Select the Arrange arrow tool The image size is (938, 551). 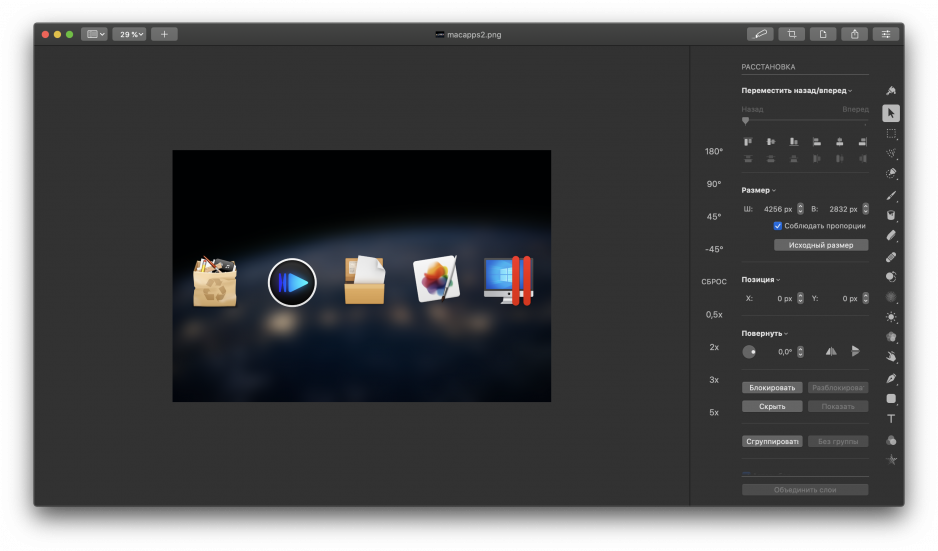coord(891,113)
